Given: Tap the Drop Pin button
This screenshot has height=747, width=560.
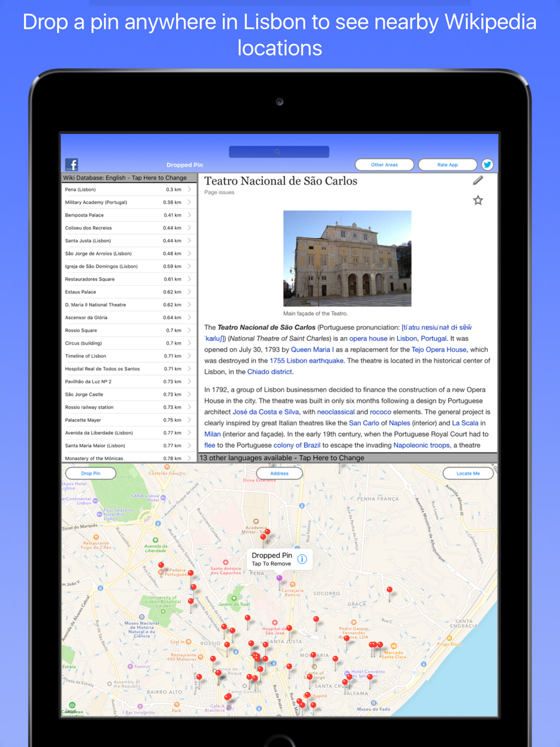Looking at the screenshot, I should [x=90, y=473].
